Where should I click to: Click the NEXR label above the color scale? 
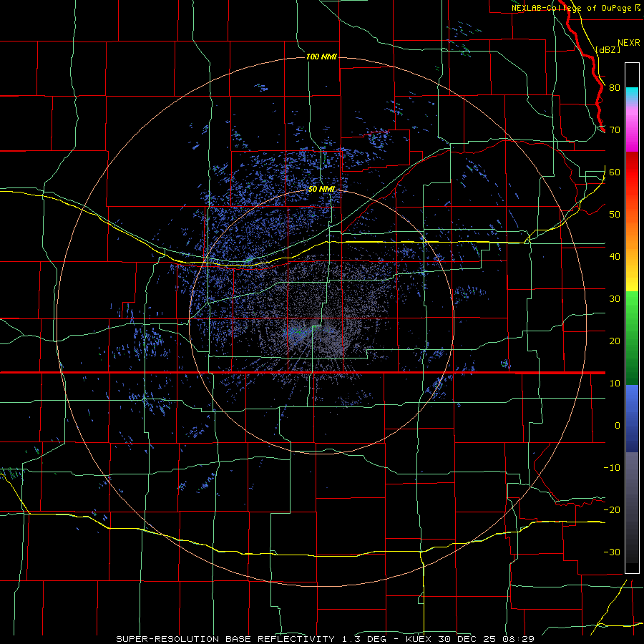pyautogui.click(x=628, y=43)
